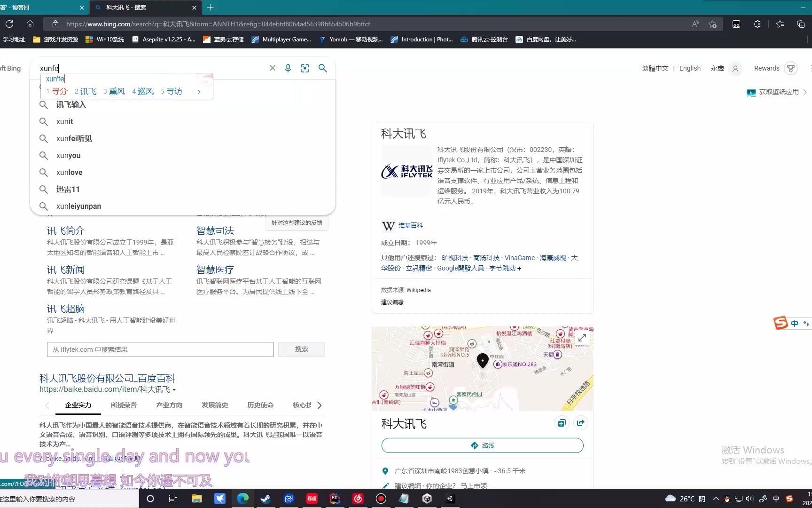Select the 发展简史 tab
Image resolution: width=812 pixels, height=508 pixels.
214,405
